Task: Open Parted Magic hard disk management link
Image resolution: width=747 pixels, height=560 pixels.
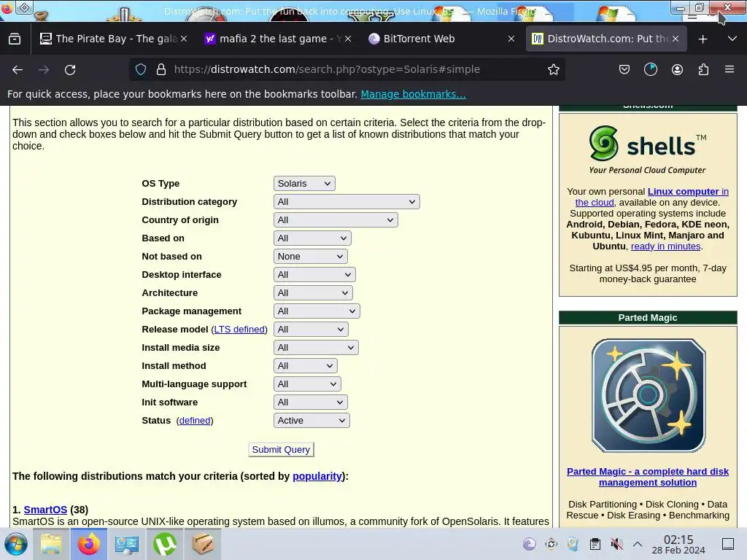Action: point(648,477)
